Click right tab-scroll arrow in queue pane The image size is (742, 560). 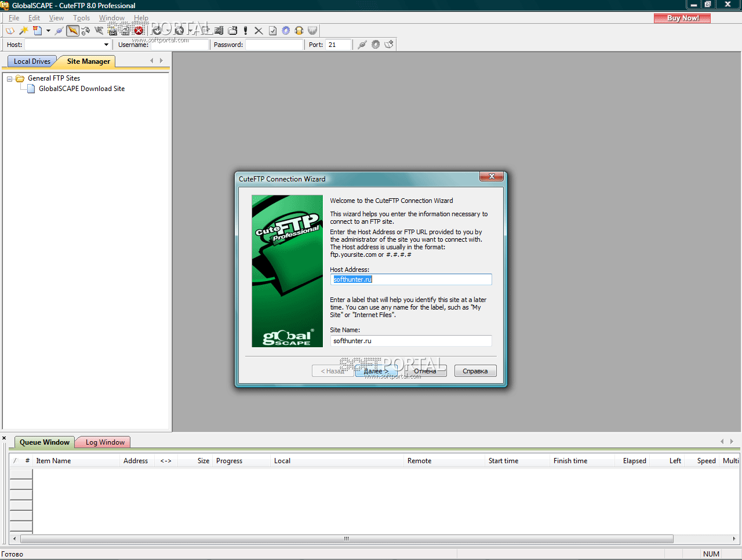tap(732, 442)
